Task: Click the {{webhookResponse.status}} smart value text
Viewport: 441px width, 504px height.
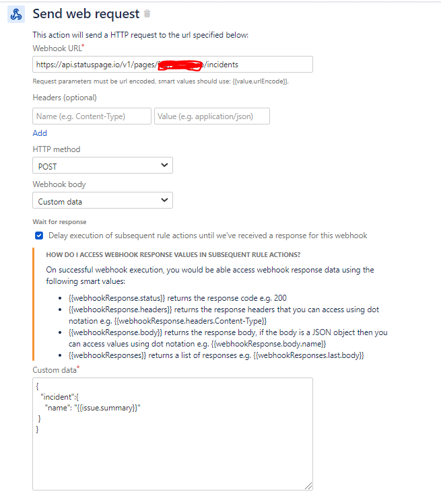Action: click(116, 298)
